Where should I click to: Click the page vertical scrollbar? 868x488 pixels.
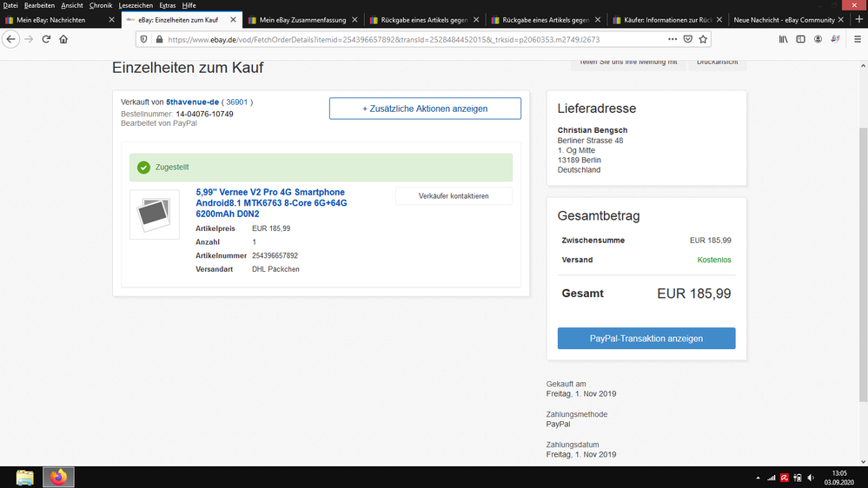click(863, 265)
